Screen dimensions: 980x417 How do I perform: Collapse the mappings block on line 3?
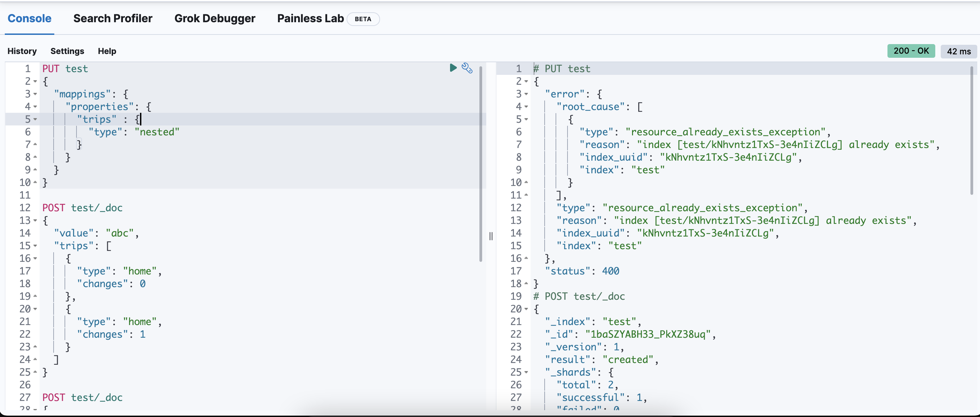(35, 94)
